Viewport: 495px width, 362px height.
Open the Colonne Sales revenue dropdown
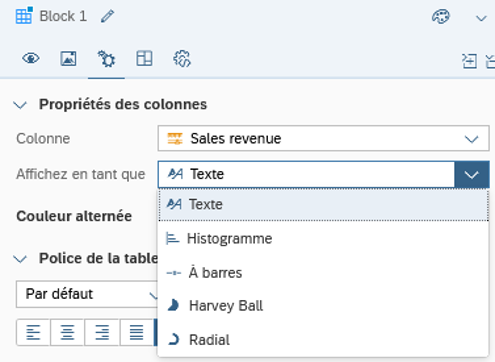323,138
